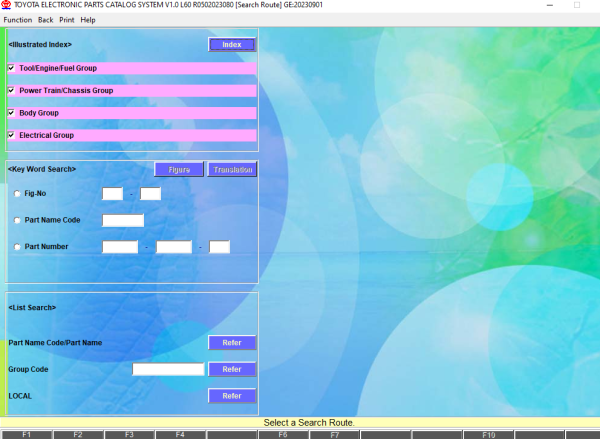
Task: Minimize the parts catalog window
Action: pos(550,5)
